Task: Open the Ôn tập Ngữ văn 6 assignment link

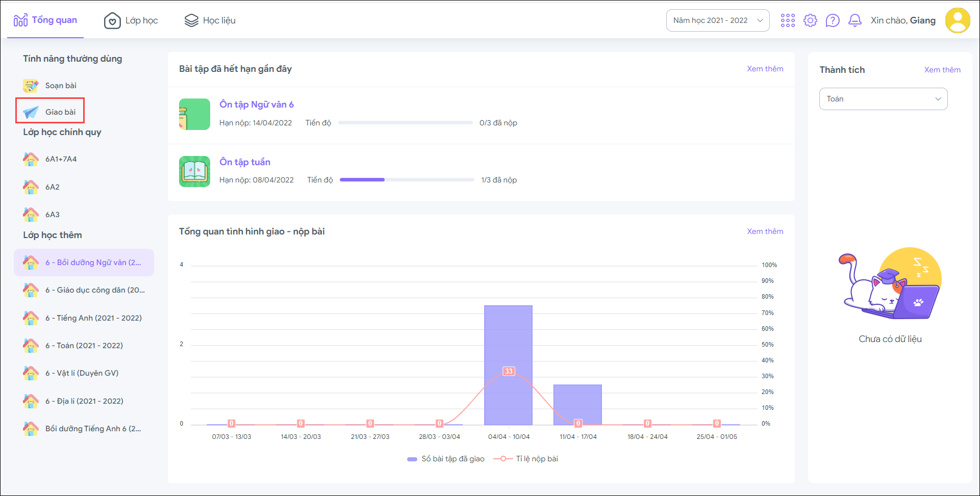Action: click(x=257, y=105)
